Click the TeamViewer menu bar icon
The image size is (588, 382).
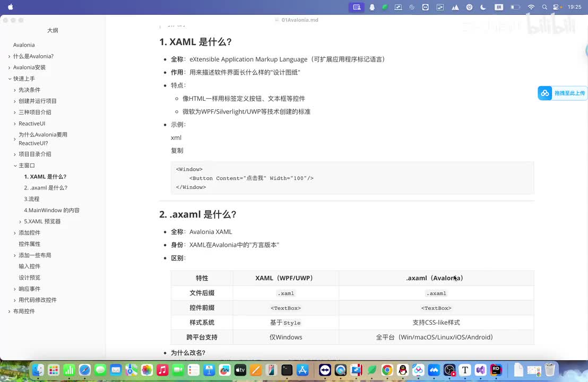426,7
